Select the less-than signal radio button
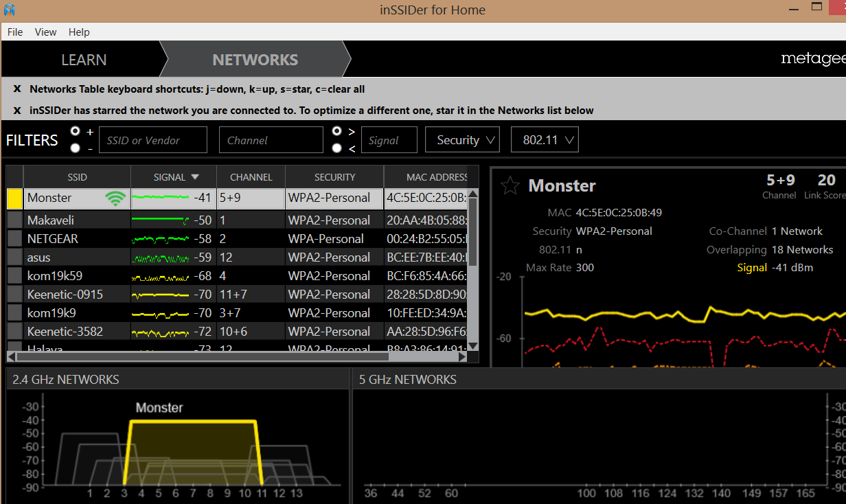 point(336,148)
